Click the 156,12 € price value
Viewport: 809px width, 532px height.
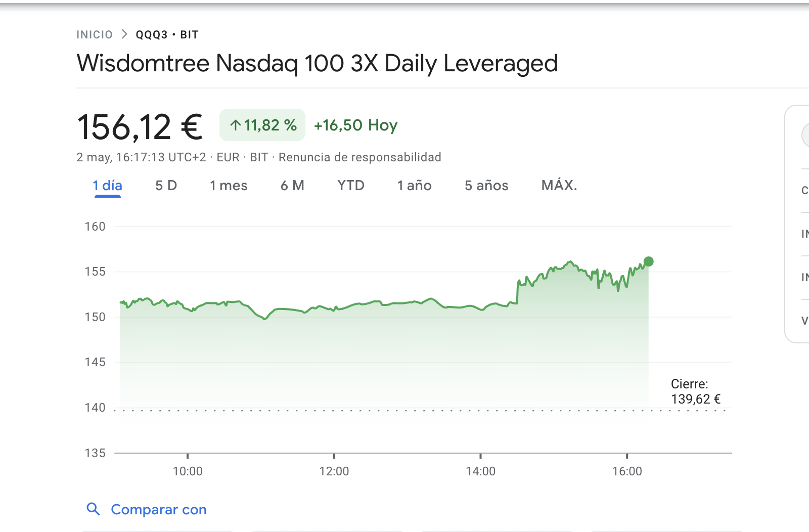click(x=140, y=126)
